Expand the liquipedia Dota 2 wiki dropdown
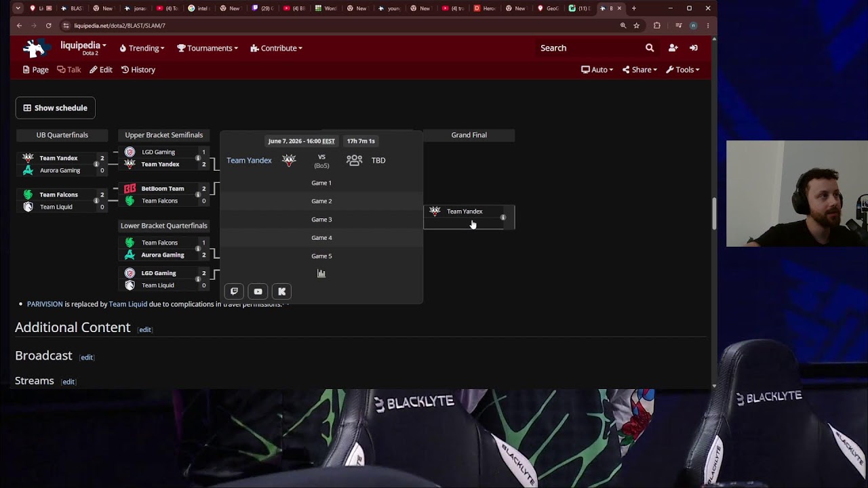The width and height of the screenshot is (868, 488). [x=83, y=47]
